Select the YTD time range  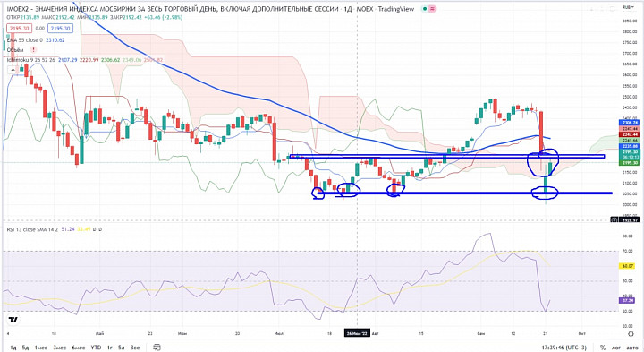tap(96, 348)
